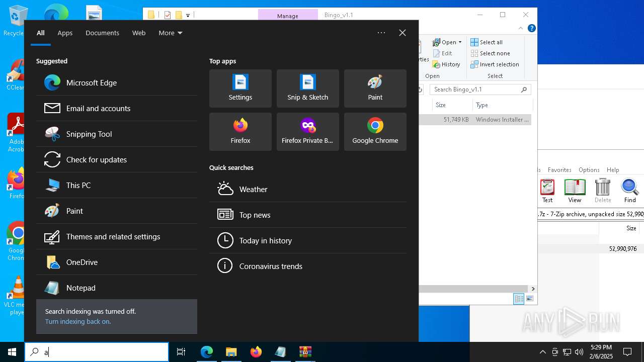Screen dimensions: 644x362
Task: Close the search panel
Action: (x=403, y=33)
